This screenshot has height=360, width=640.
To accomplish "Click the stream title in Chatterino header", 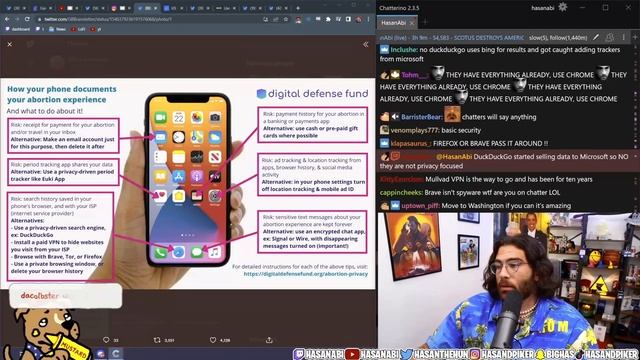I will [452, 38].
